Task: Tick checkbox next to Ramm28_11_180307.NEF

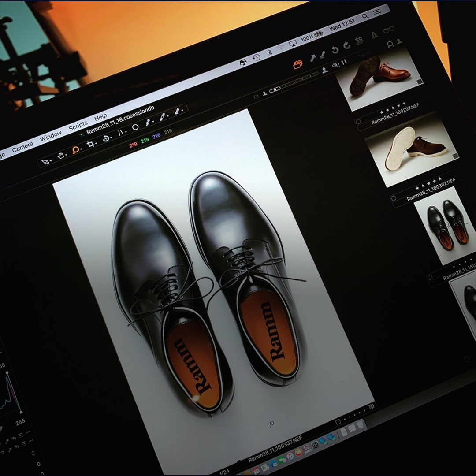Action: click(x=394, y=198)
